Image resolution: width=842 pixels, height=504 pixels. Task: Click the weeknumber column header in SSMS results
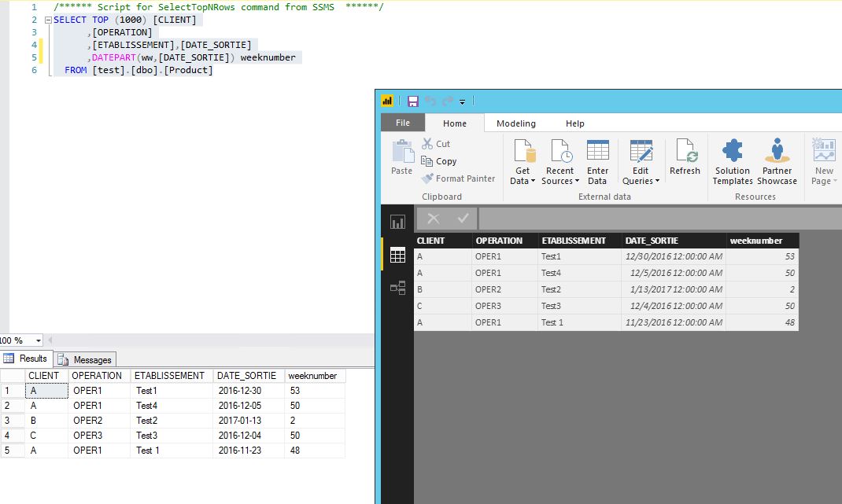315,376
